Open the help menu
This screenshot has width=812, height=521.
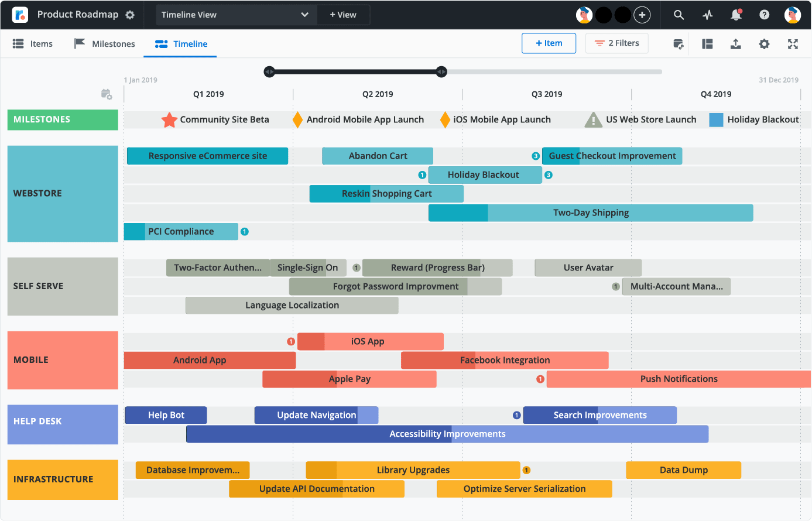(764, 14)
